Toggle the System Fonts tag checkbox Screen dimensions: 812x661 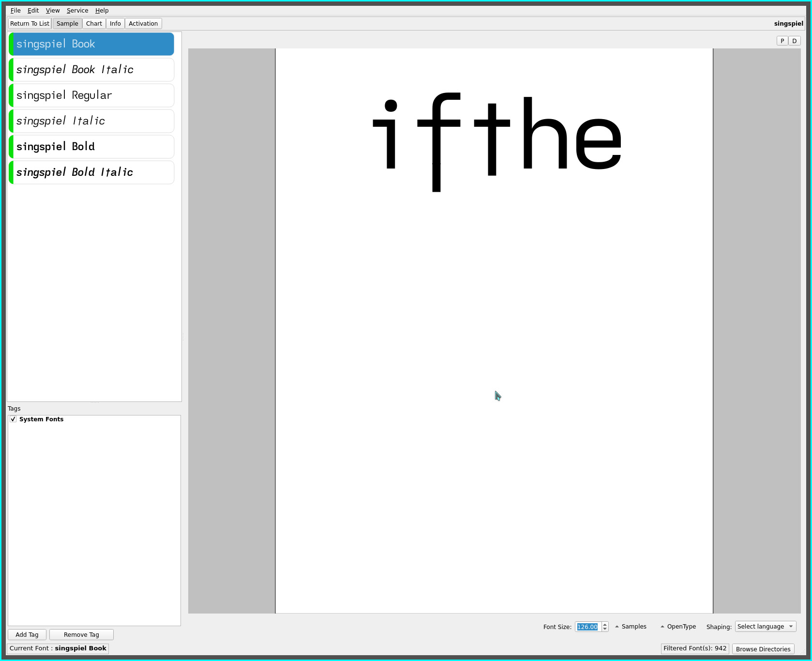tap(13, 419)
